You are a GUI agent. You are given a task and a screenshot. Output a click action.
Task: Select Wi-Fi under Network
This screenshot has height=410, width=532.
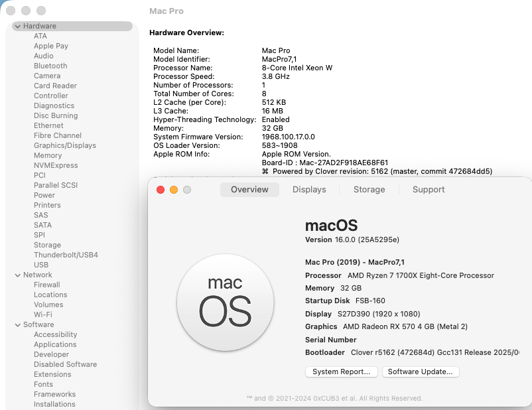42,314
